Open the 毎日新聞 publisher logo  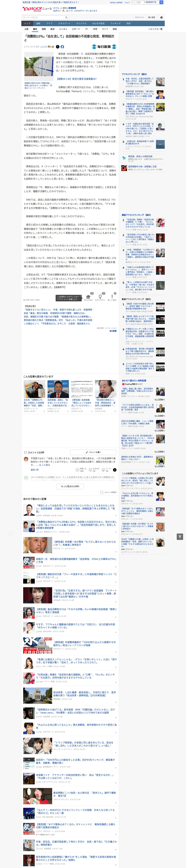coord(104,47)
